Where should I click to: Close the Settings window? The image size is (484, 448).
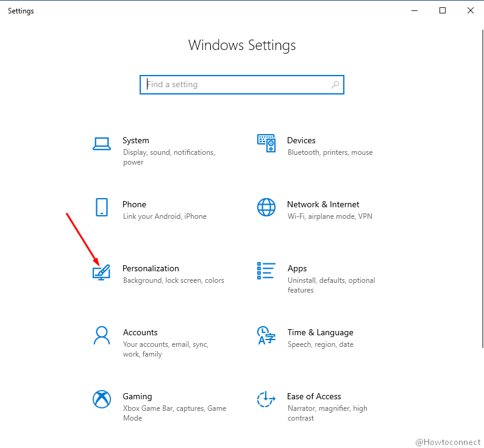[x=471, y=10]
